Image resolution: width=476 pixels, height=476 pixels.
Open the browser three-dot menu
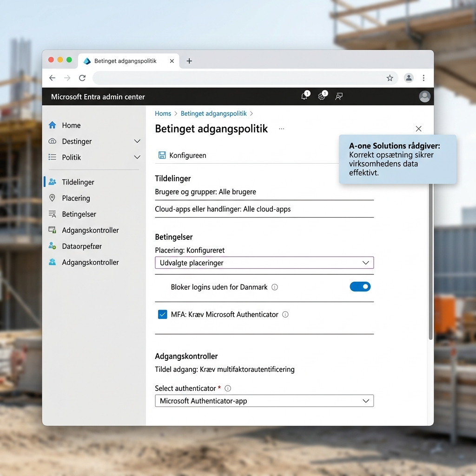click(x=423, y=78)
